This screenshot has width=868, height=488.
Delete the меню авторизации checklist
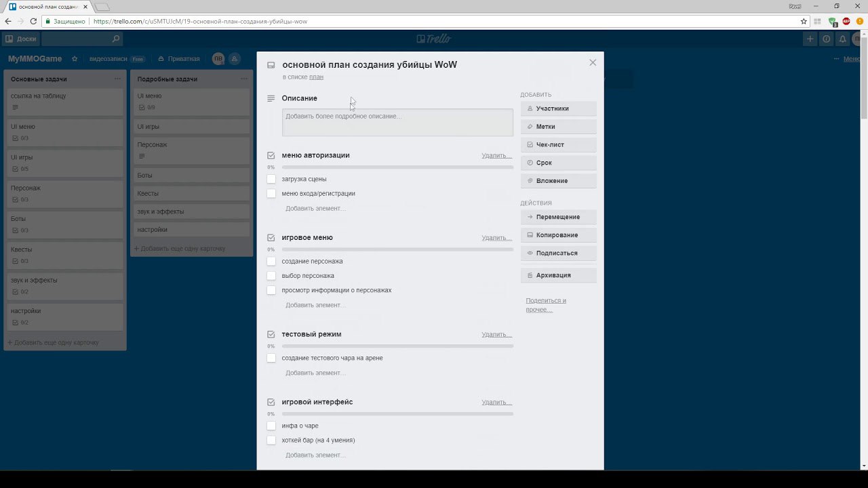[496, 156]
